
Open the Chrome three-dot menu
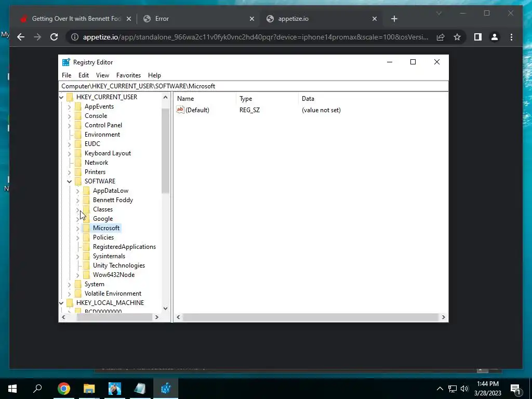pos(511,37)
